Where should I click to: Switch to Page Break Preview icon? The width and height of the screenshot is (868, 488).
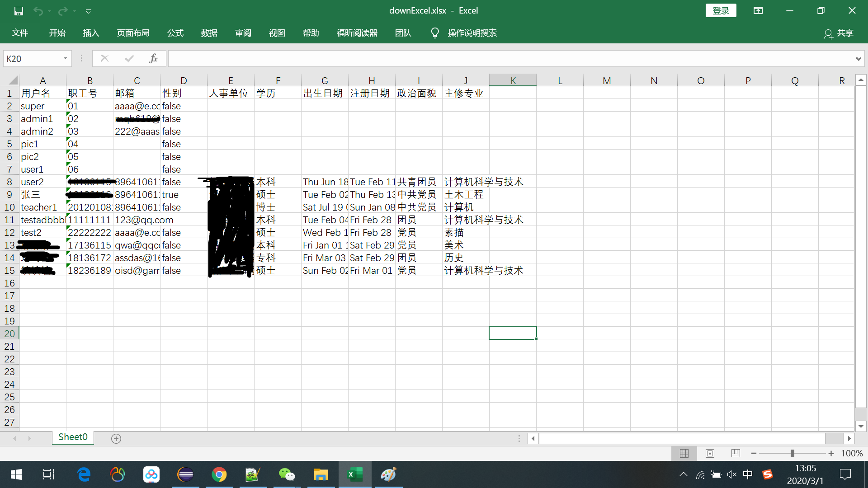pyautogui.click(x=736, y=453)
